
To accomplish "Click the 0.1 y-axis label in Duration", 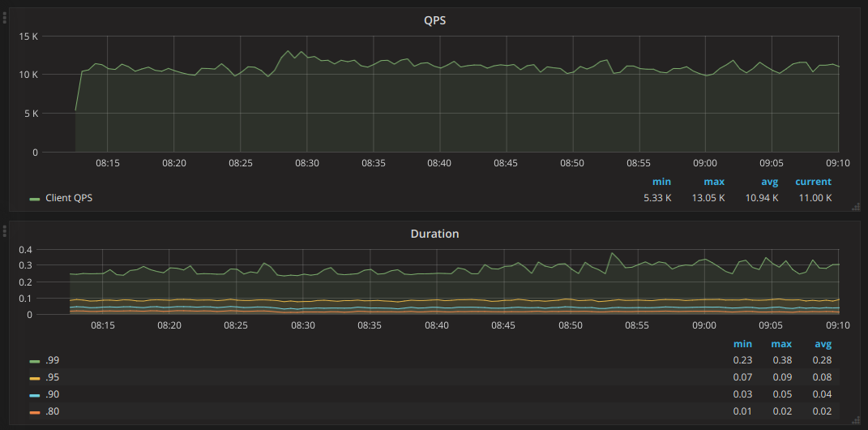I will (x=25, y=299).
